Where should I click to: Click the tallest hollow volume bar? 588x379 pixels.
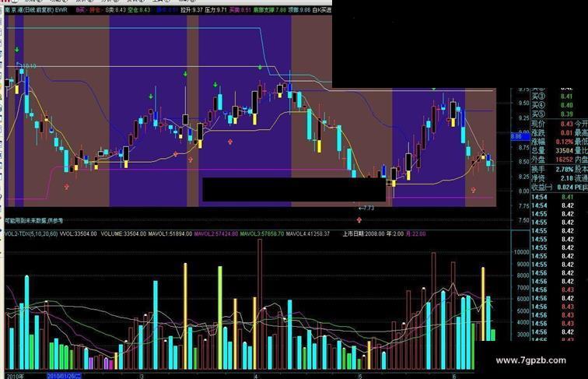pyautogui.click(x=260, y=304)
